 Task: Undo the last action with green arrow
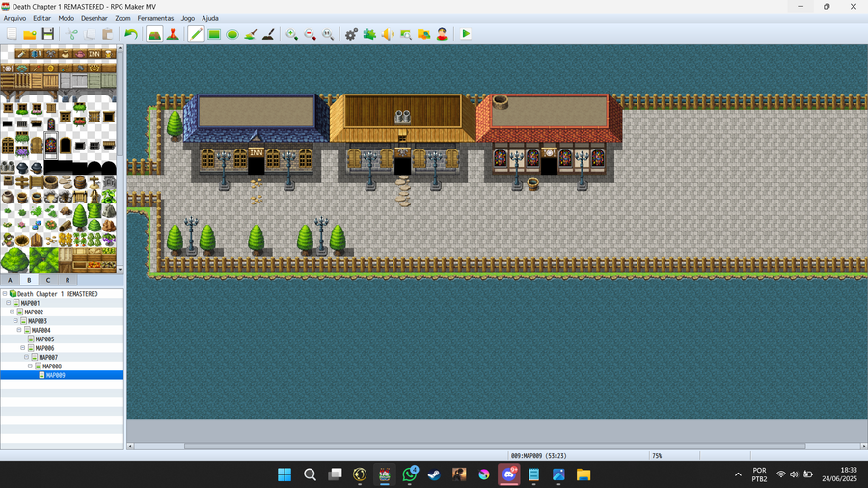click(x=130, y=34)
